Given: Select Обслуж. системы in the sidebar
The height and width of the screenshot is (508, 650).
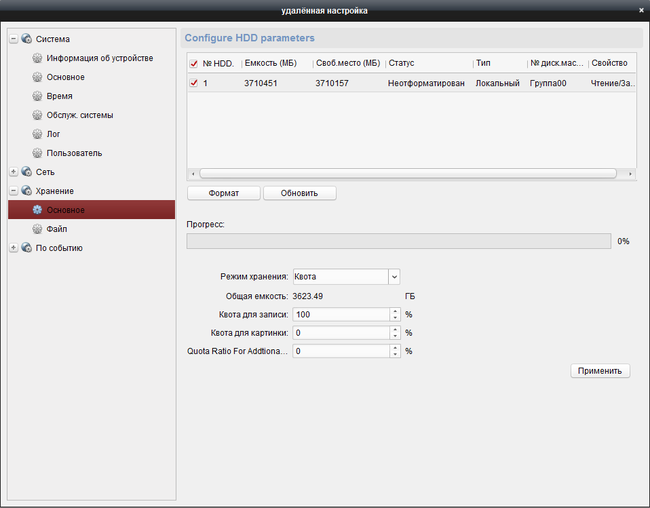Looking at the screenshot, I should [x=79, y=115].
